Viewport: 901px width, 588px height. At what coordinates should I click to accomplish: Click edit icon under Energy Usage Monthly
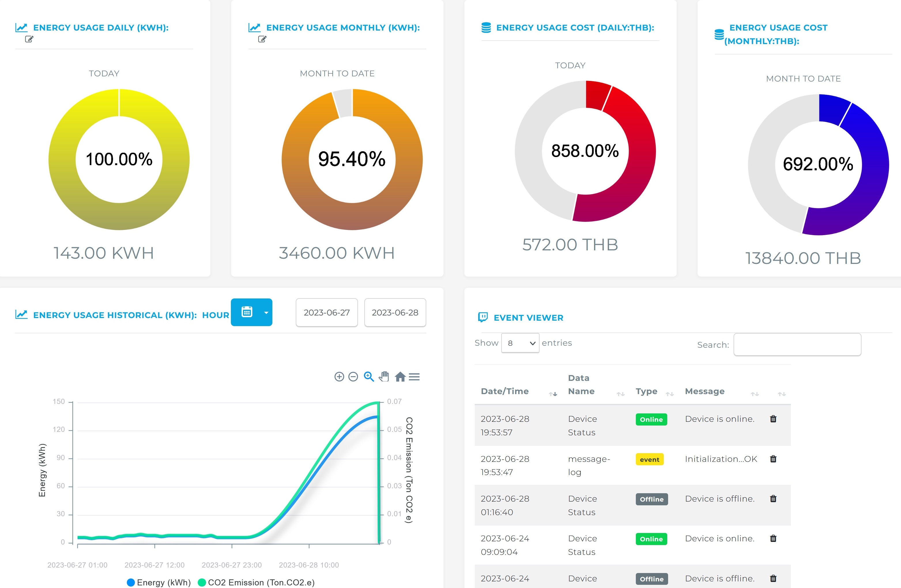[262, 39]
